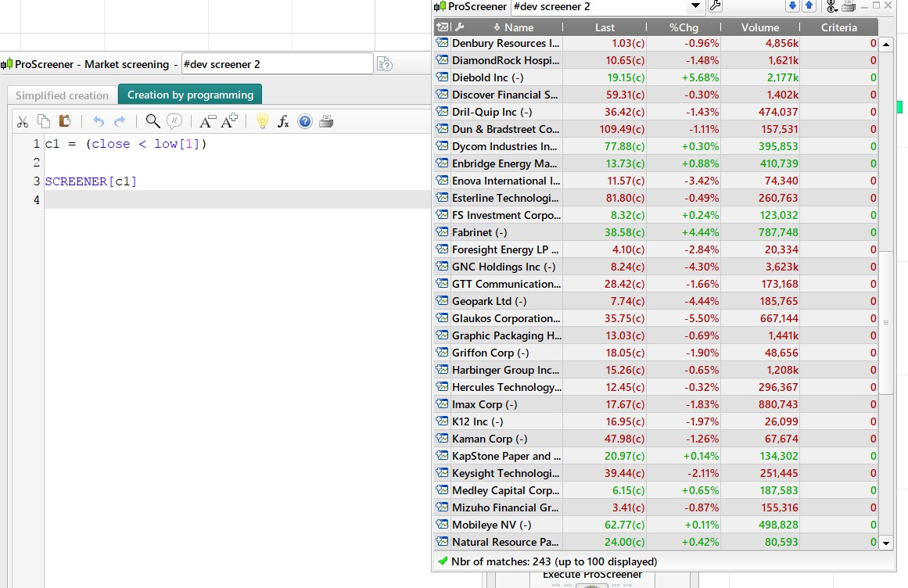Open the magnifier search in the editor
Image resolution: width=908 pixels, height=588 pixels.
point(153,121)
